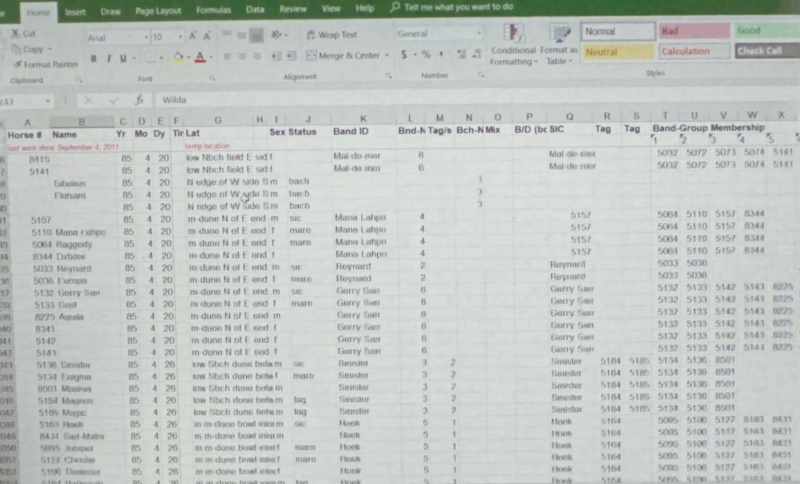The image size is (800, 484).
Task: Decrease the cell indent
Action: coord(277,56)
